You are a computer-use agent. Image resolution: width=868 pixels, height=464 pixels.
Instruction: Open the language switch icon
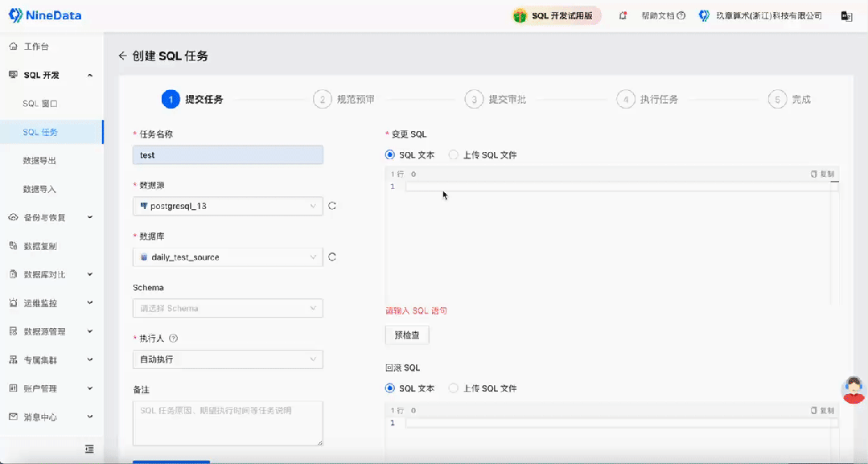846,16
